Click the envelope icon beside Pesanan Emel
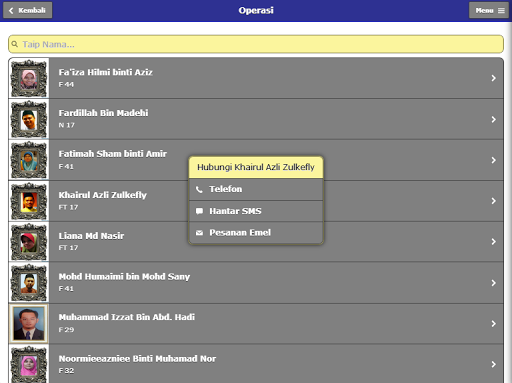512x383 pixels. tap(199, 233)
